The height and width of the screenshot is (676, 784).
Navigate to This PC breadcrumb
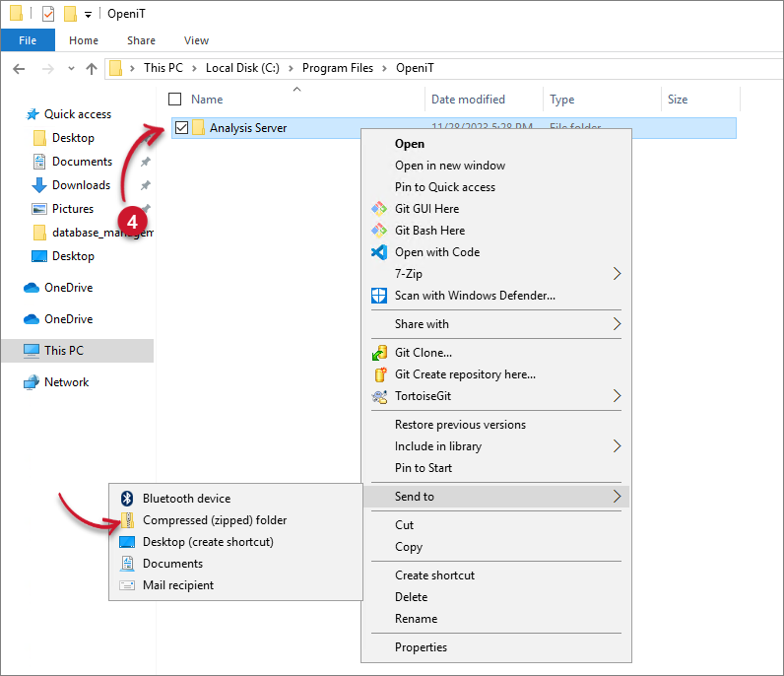point(163,68)
